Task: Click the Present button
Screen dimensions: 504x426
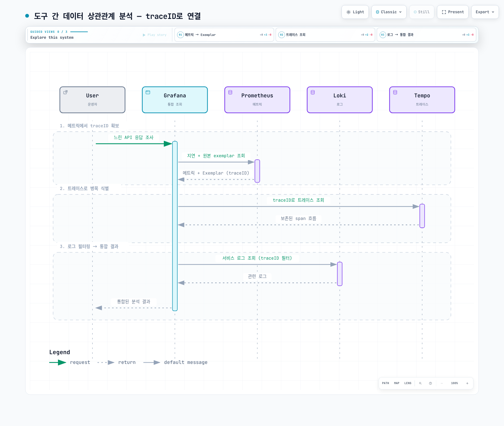Action: 453,12
